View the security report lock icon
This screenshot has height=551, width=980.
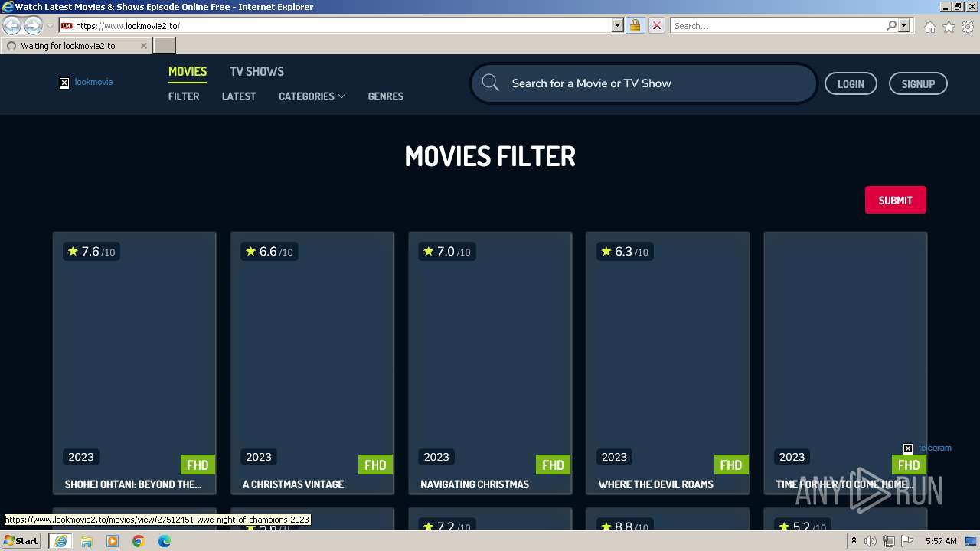[x=635, y=25]
